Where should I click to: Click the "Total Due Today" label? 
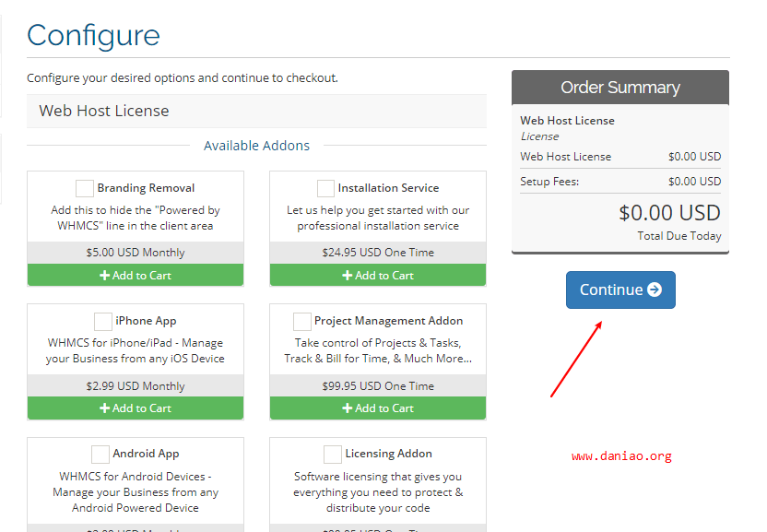pyautogui.click(x=679, y=236)
